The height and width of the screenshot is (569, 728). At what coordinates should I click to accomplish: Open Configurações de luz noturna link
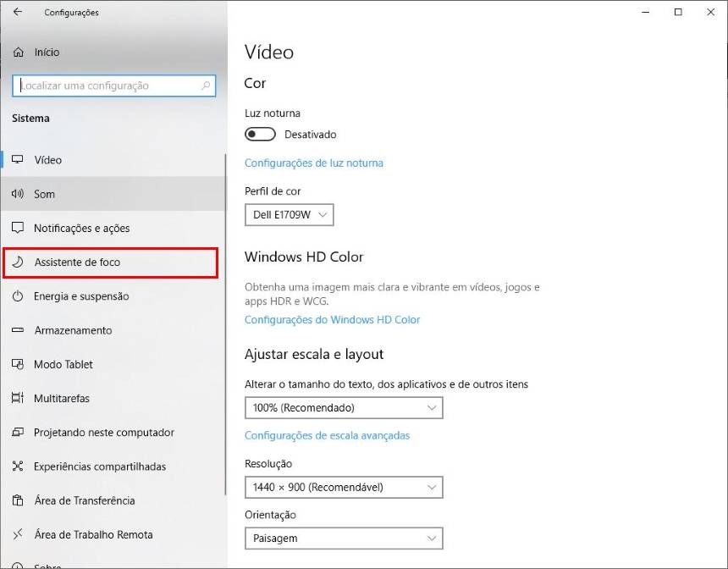pyautogui.click(x=314, y=163)
